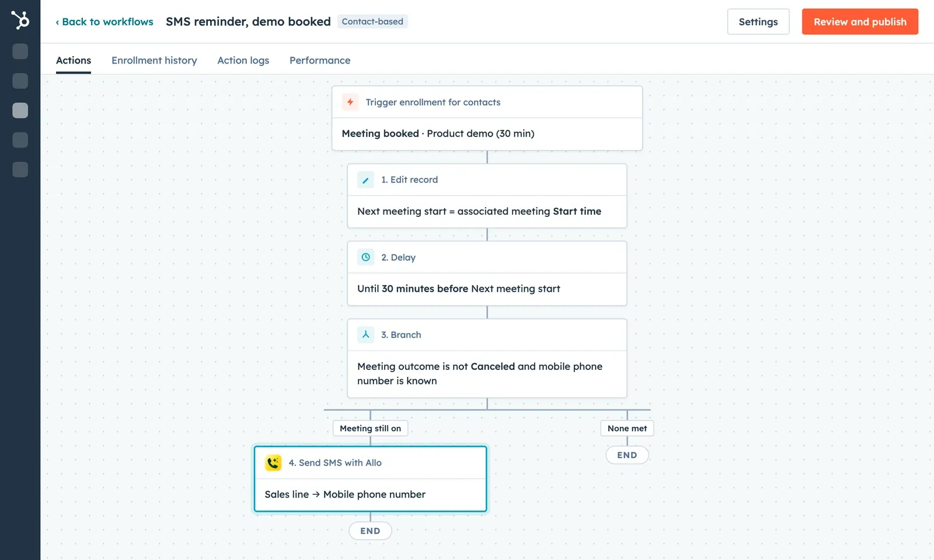The width and height of the screenshot is (934, 560).
Task: Open the highlighted third sidebar icon
Action: click(x=20, y=110)
